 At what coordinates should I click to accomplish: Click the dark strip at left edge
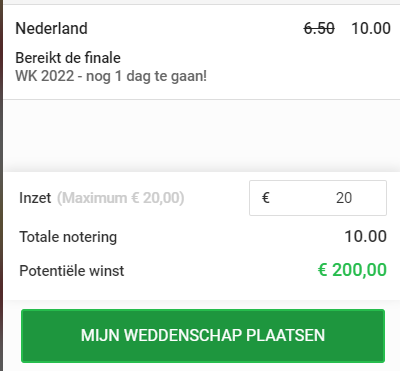1,185
